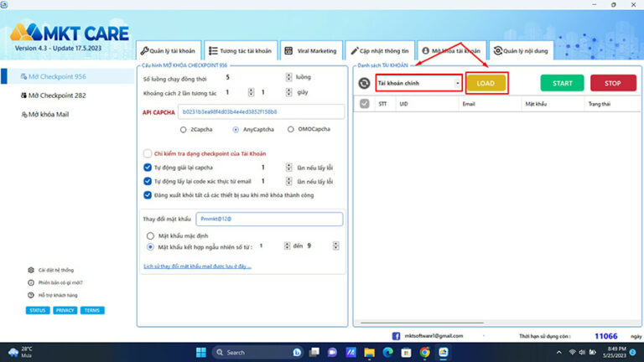Expand the Tài khoản chính dropdown

click(x=458, y=83)
